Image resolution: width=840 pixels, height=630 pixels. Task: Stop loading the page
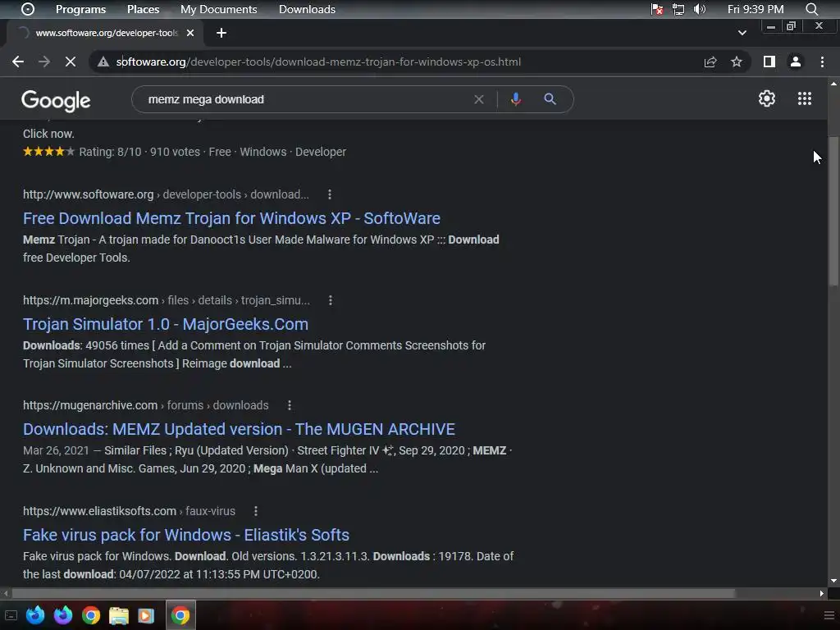(71, 62)
